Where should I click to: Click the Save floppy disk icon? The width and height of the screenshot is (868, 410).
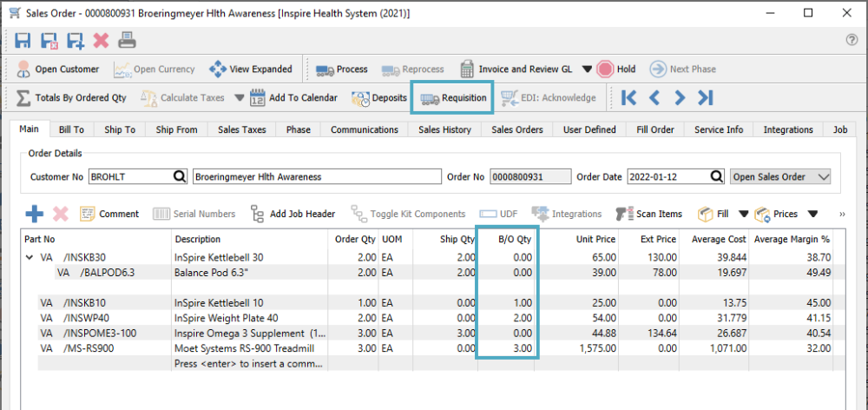coord(23,41)
